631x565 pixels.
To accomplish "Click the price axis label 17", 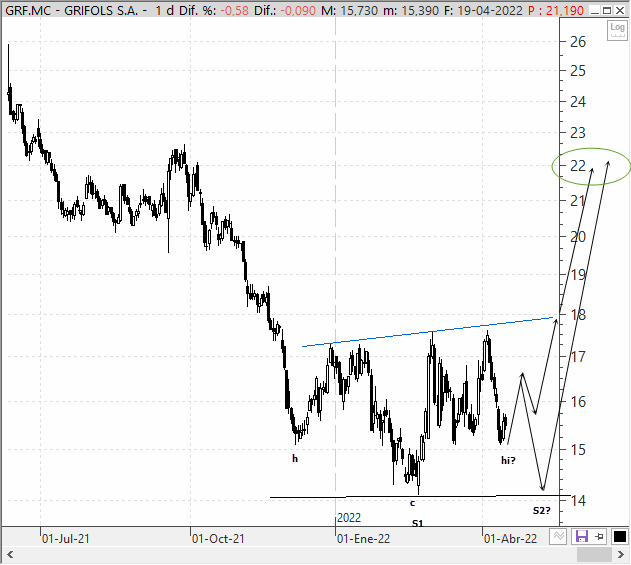I will (x=578, y=357).
